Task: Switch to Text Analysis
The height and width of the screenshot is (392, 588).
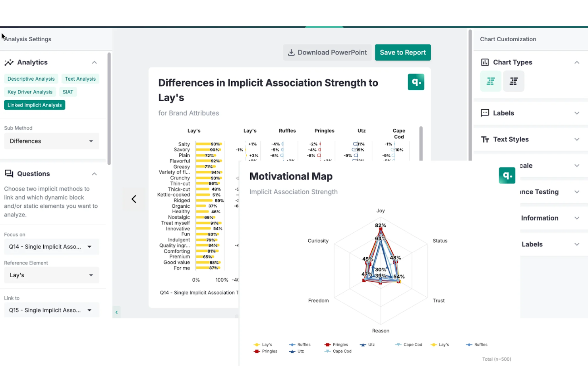Action: click(80, 79)
